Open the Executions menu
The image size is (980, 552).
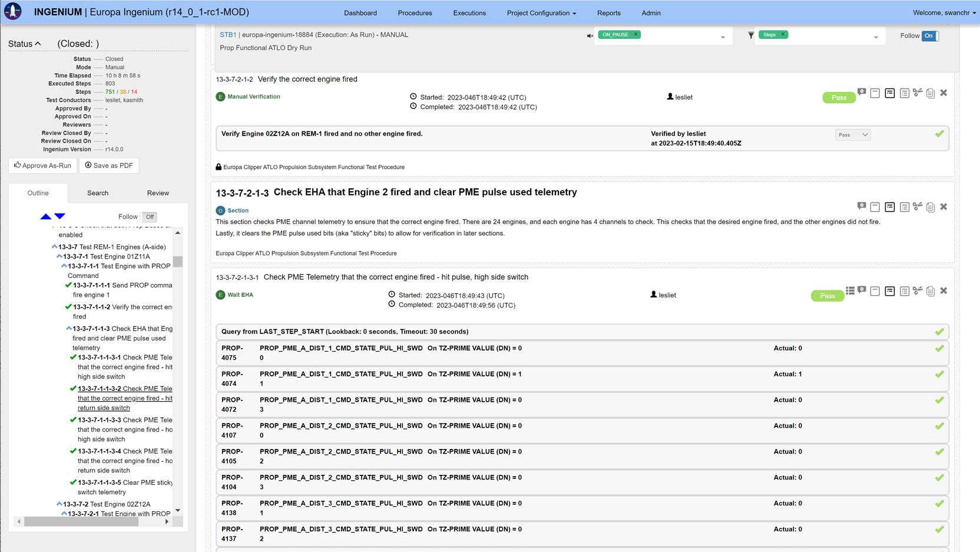[x=469, y=13]
